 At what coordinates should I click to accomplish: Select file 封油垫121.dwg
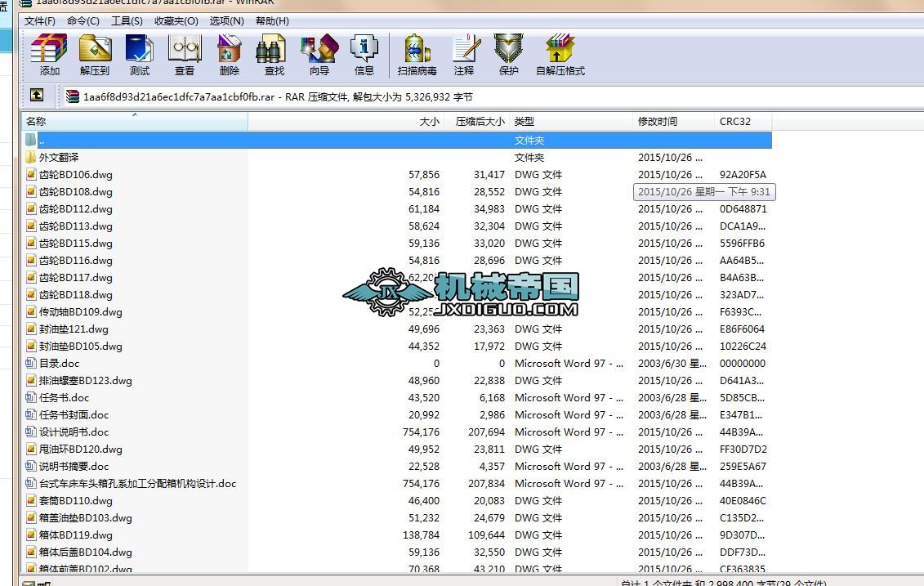74,329
